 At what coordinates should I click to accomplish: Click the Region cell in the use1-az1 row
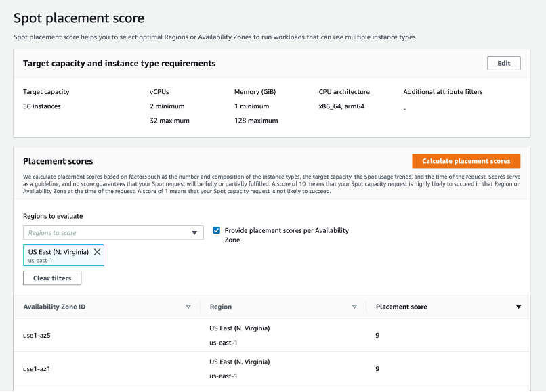click(239, 368)
